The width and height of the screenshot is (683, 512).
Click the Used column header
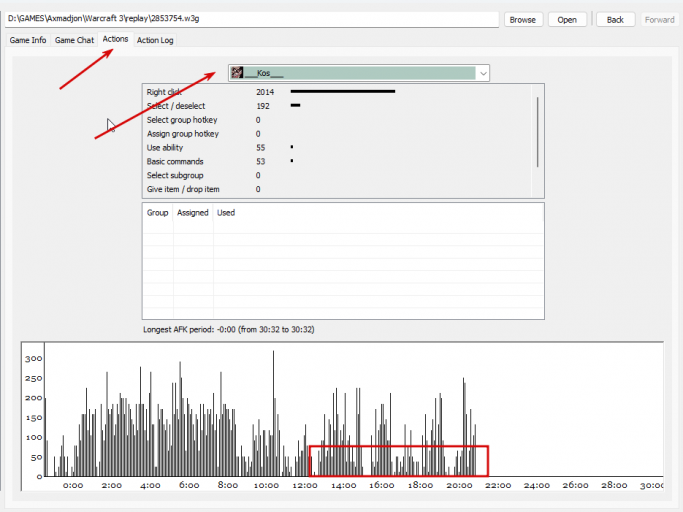coord(226,213)
